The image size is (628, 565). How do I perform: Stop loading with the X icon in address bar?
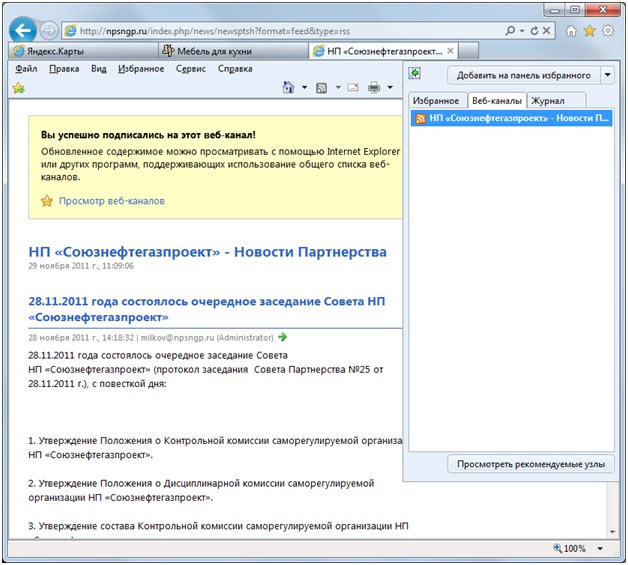546,30
